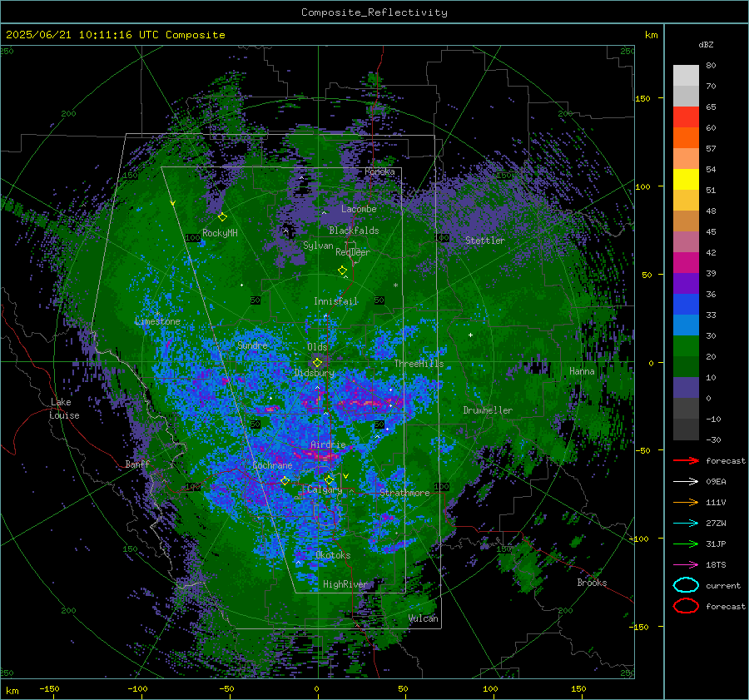The height and width of the screenshot is (700, 749).
Task: Select the Airdrie label on map
Action: [x=328, y=444]
